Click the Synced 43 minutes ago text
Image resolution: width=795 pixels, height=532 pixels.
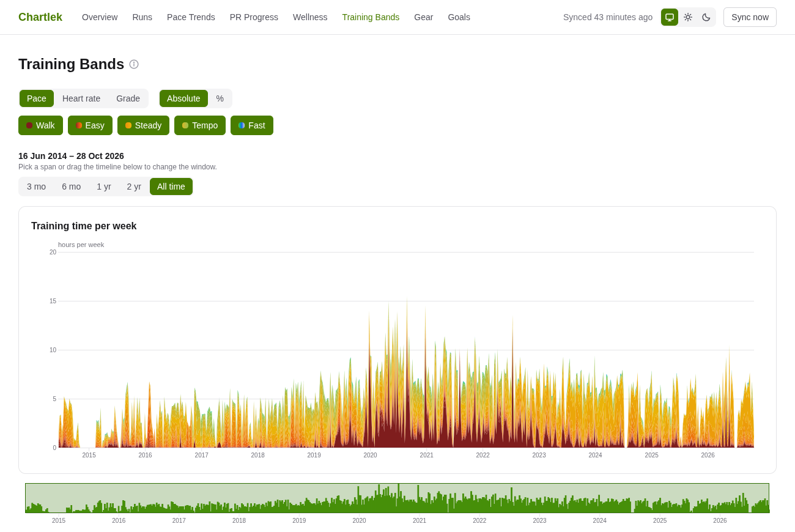[608, 17]
